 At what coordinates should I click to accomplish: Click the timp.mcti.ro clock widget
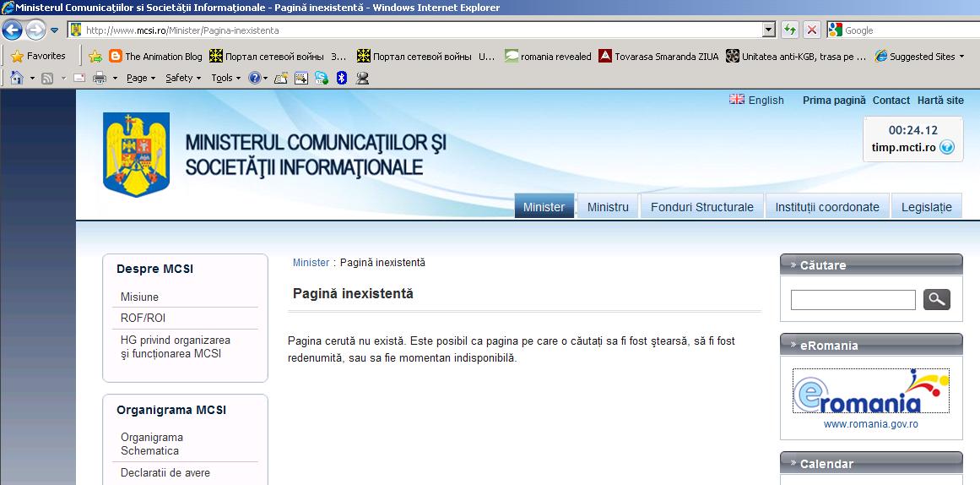913,139
